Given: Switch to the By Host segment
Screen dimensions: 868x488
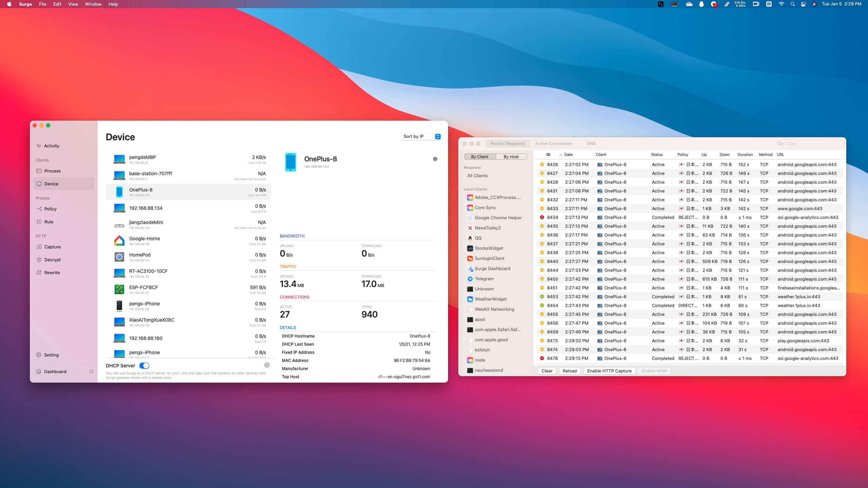Looking at the screenshot, I should pyautogui.click(x=511, y=157).
